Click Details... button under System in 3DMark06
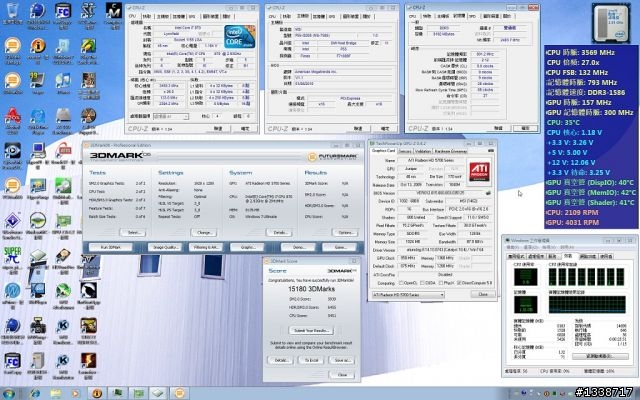 [x=279, y=233]
